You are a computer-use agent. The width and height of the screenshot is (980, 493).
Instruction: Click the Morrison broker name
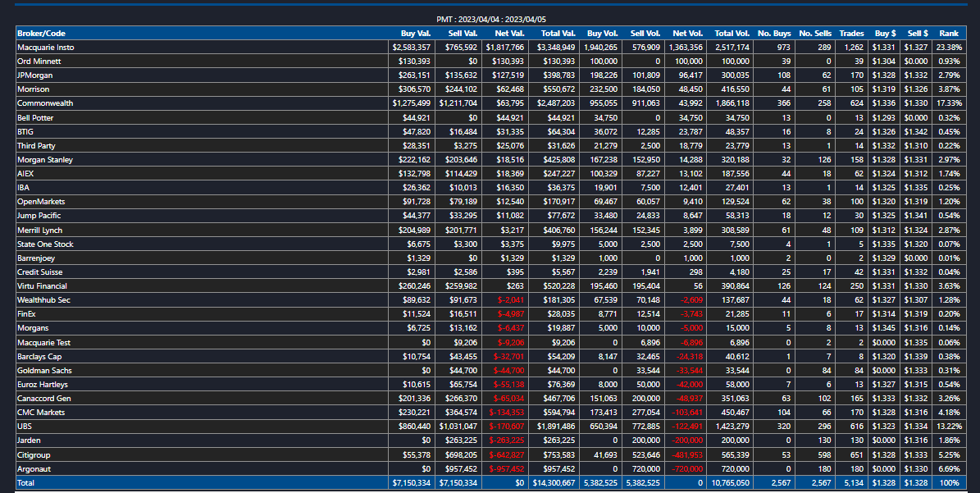[x=33, y=89]
